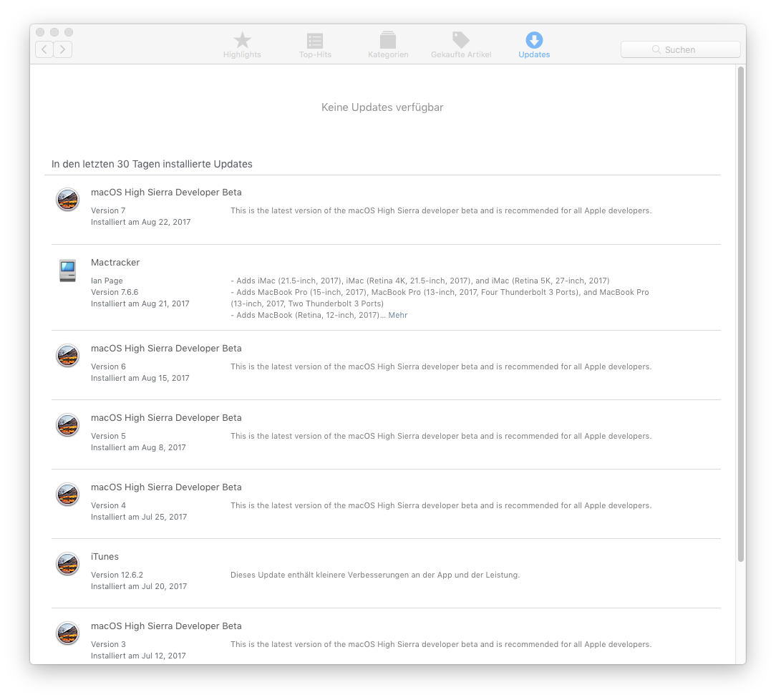Screen dimensions: 776x700
Task: Click 'Installiert am Jul 12, 2017'
Action: 138,656
